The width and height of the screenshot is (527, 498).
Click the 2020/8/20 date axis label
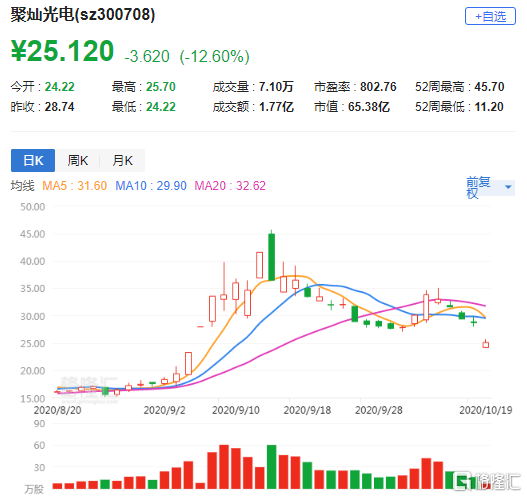click(57, 410)
